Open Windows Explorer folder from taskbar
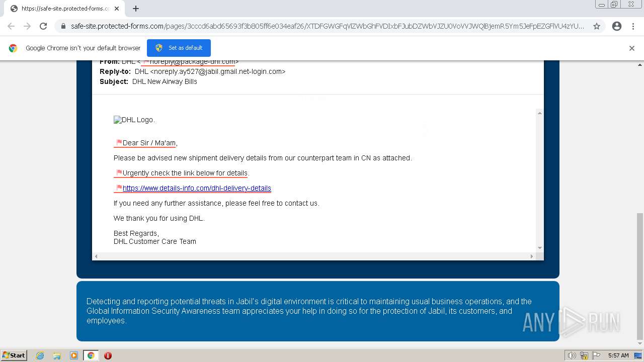This screenshot has height=362, width=644. click(x=57, y=355)
